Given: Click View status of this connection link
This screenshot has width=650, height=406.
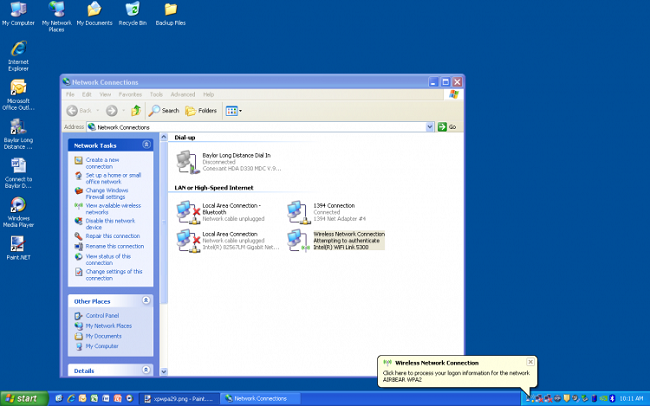Looking at the screenshot, I should (x=108, y=260).
